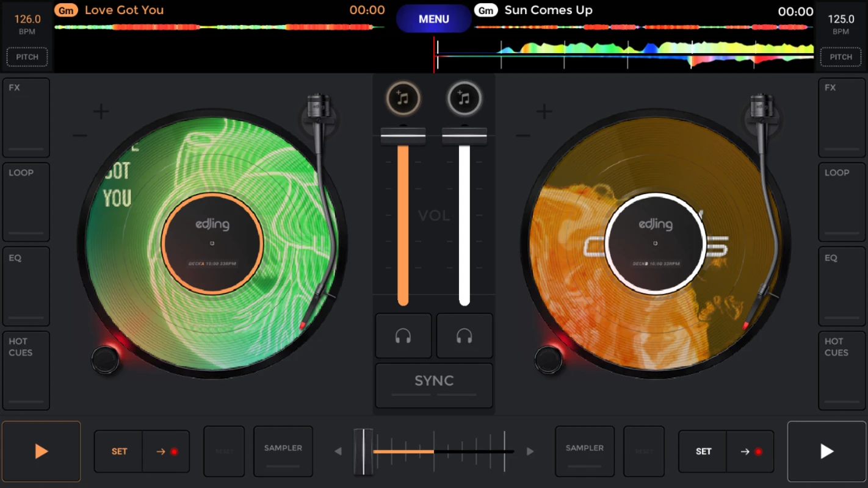Expand the right LOOP panel
The height and width of the screenshot is (488, 868).
coord(842,203)
